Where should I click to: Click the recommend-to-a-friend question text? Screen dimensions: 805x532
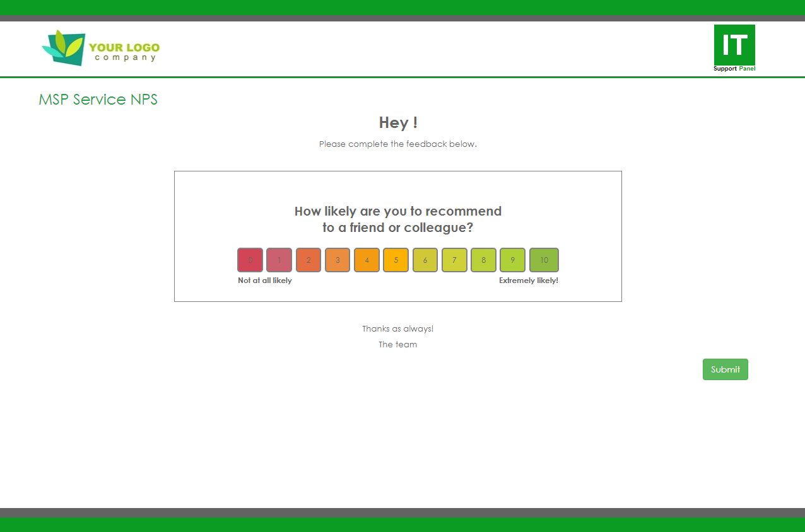tap(398, 219)
